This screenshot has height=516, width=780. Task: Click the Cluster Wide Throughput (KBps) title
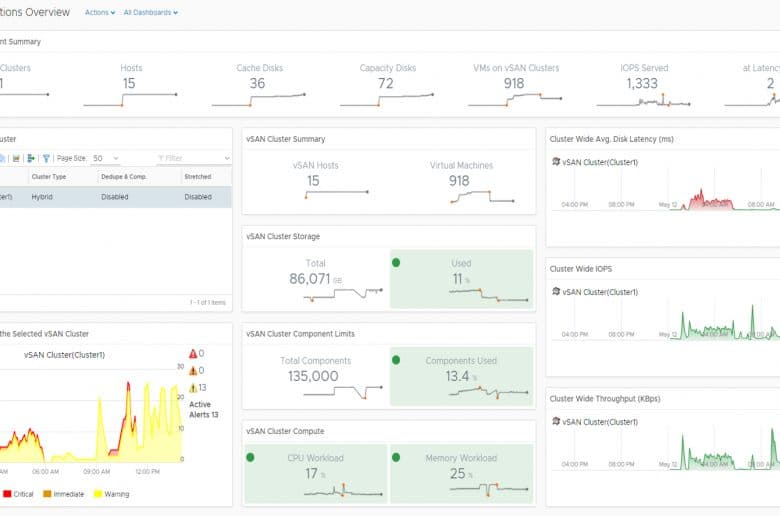pos(605,399)
